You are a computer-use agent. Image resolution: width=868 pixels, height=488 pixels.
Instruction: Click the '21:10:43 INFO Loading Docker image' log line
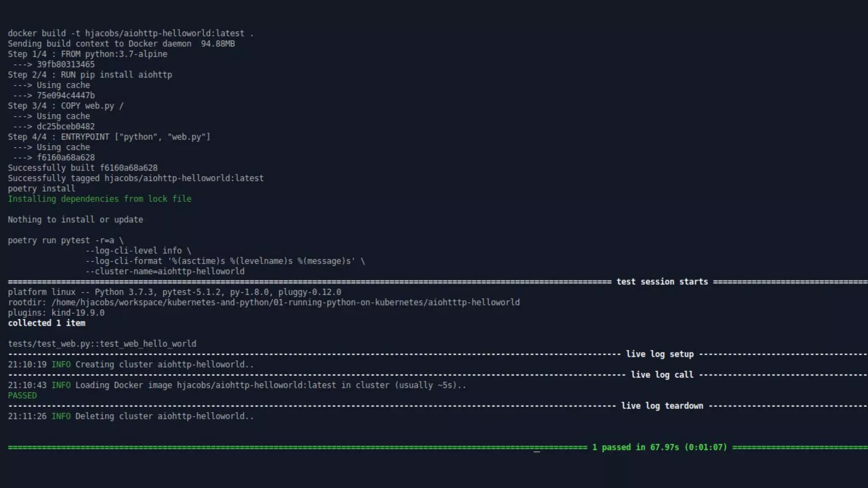pos(237,385)
